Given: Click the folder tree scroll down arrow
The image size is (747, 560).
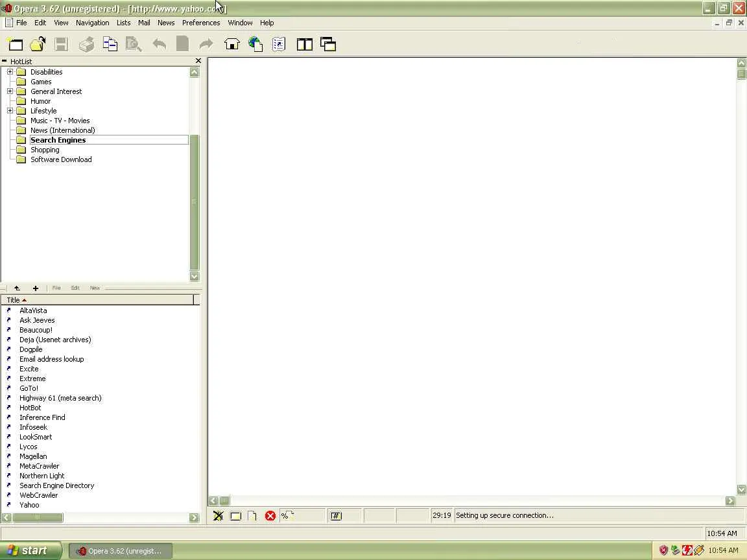Looking at the screenshot, I should (194, 276).
